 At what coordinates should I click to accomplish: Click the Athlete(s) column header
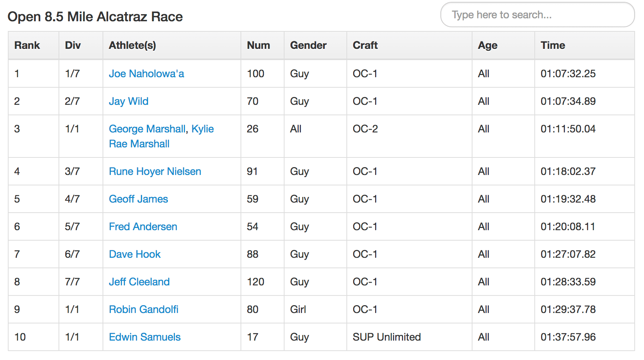pyautogui.click(x=132, y=46)
